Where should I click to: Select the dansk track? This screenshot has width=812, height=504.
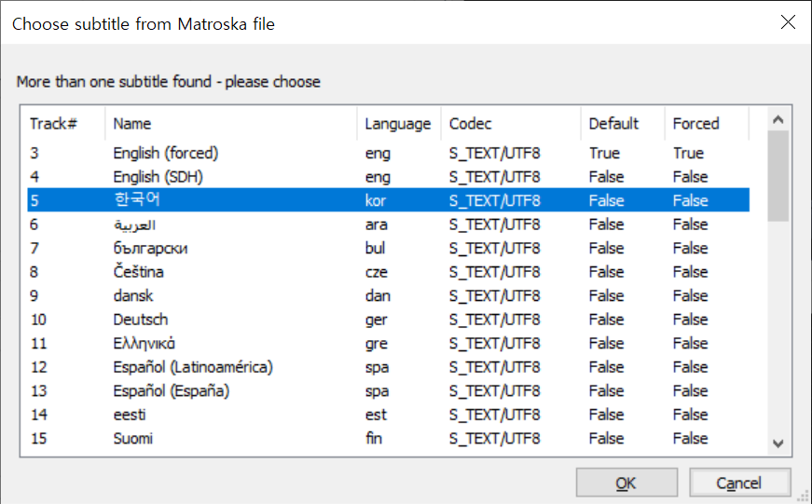coord(389,295)
